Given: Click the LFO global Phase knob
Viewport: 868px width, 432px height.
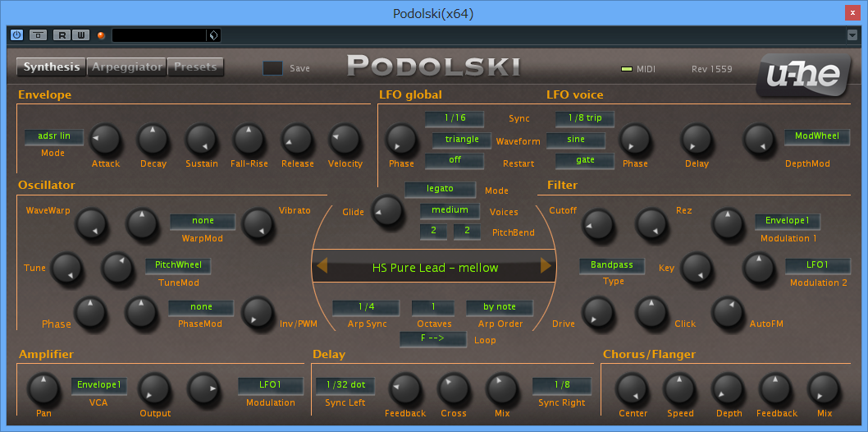Looking at the screenshot, I should tap(401, 139).
